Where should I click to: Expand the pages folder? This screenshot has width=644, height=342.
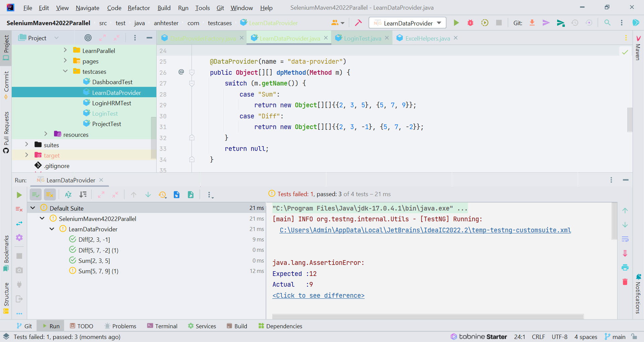pyautogui.click(x=65, y=61)
